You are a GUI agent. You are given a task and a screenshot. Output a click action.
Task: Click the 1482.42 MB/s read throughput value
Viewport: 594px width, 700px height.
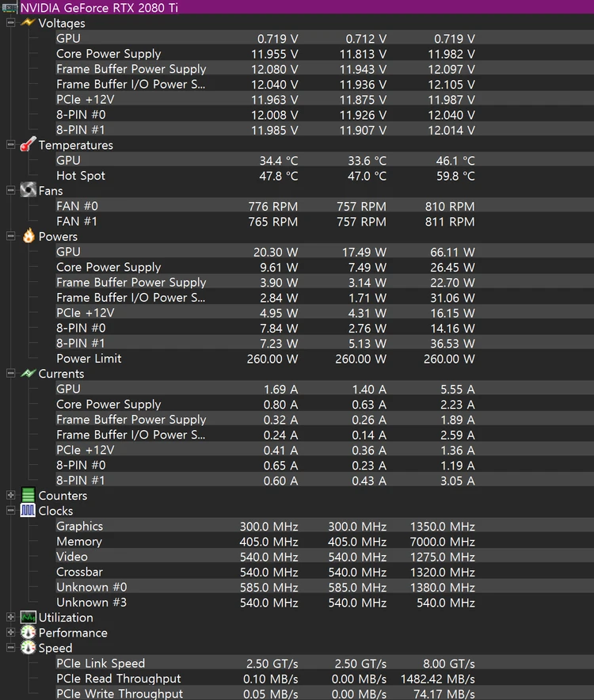pyautogui.click(x=438, y=679)
